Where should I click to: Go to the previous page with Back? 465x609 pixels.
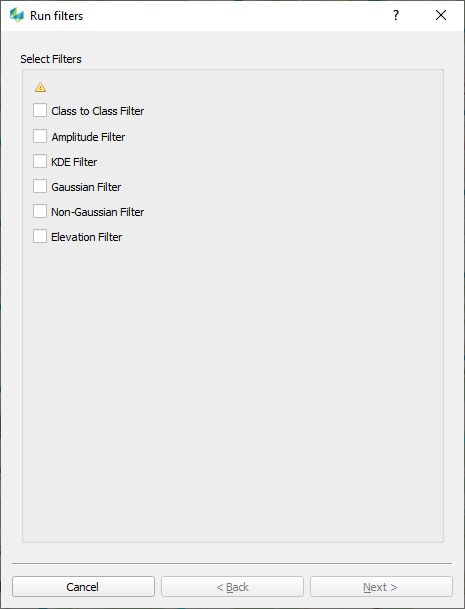point(232,586)
